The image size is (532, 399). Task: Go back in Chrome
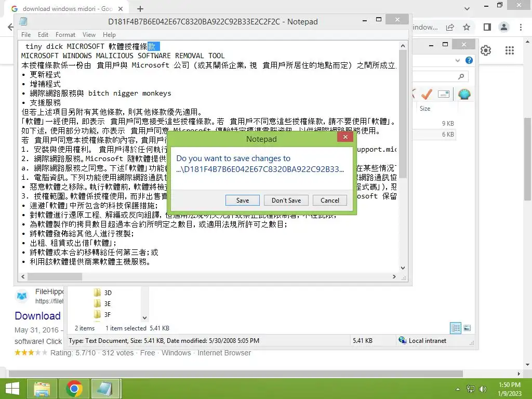10,27
